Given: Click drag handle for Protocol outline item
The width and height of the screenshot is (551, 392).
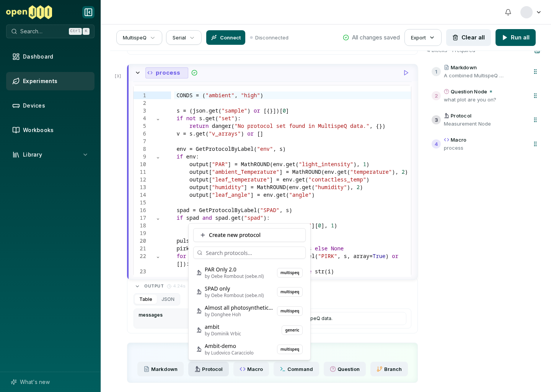Looking at the screenshot, I should pyautogui.click(x=535, y=120).
